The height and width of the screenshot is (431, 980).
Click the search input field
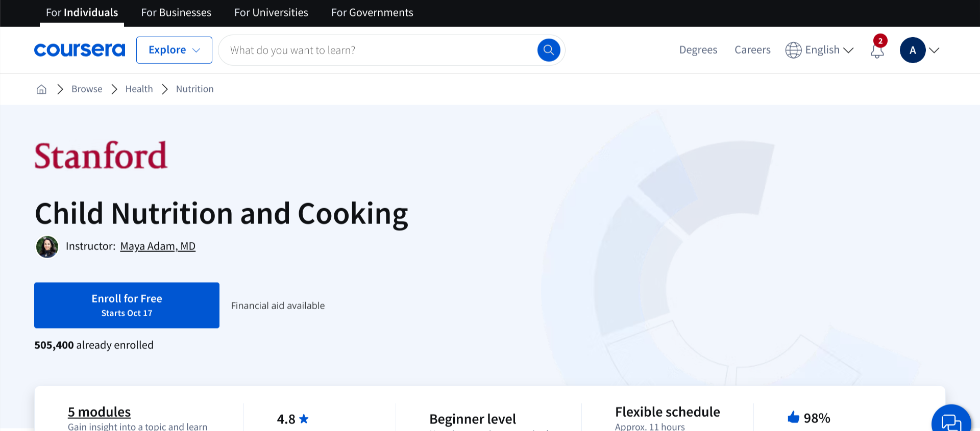pyautogui.click(x=378, y=50)
